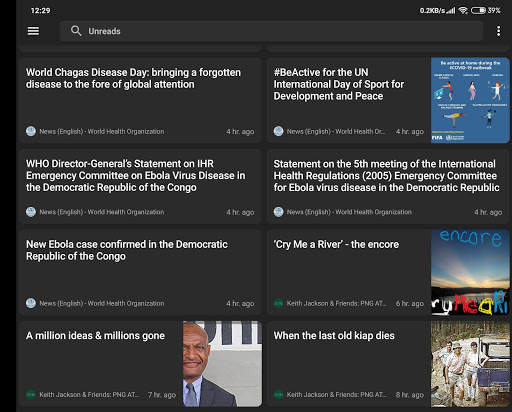Image resolution: width=512 pixels, height=412 pixels.
Task: Tap Keith Jackson feed icon on Cry Me a River card
Action: (278, 303)
